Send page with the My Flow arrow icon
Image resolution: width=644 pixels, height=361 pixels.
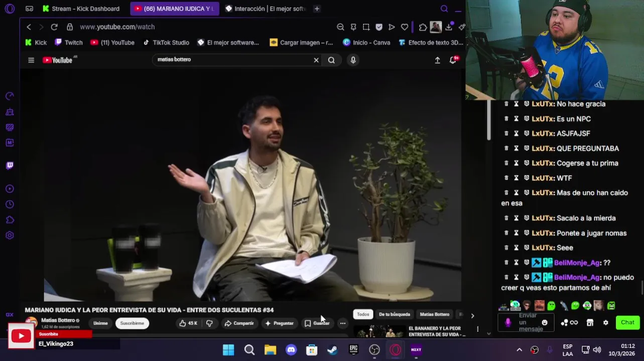click(392, 27)
